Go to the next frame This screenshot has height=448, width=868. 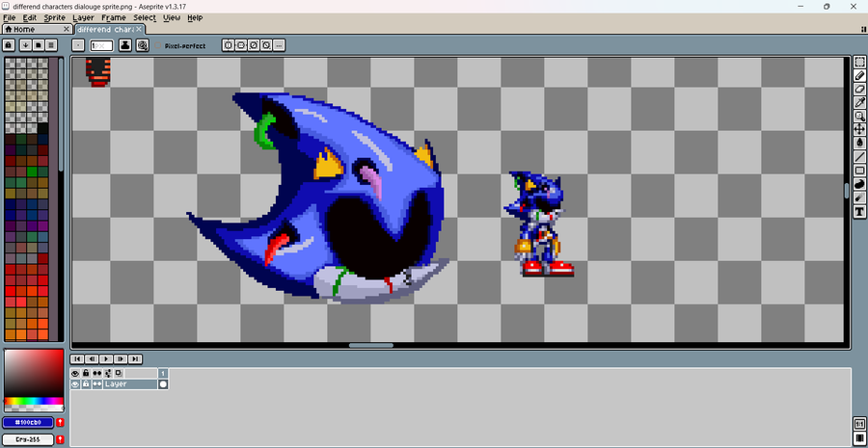121,359
